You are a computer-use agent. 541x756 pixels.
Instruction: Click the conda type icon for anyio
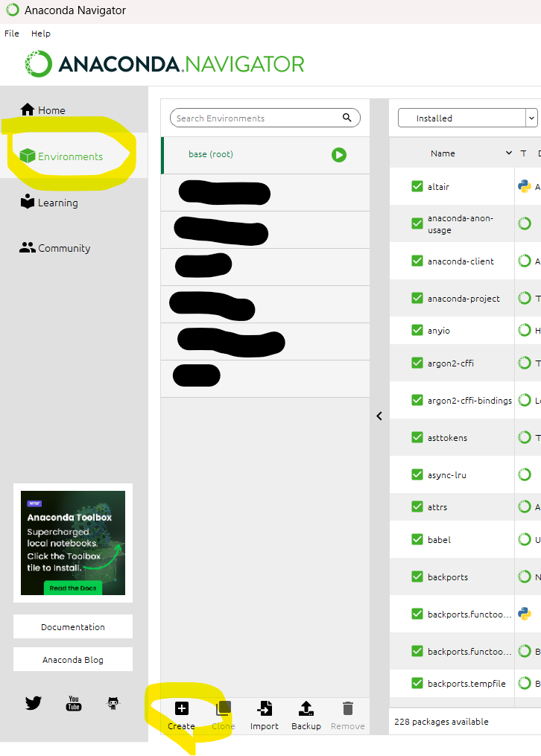pyautogui.click(x=525, y=330)
